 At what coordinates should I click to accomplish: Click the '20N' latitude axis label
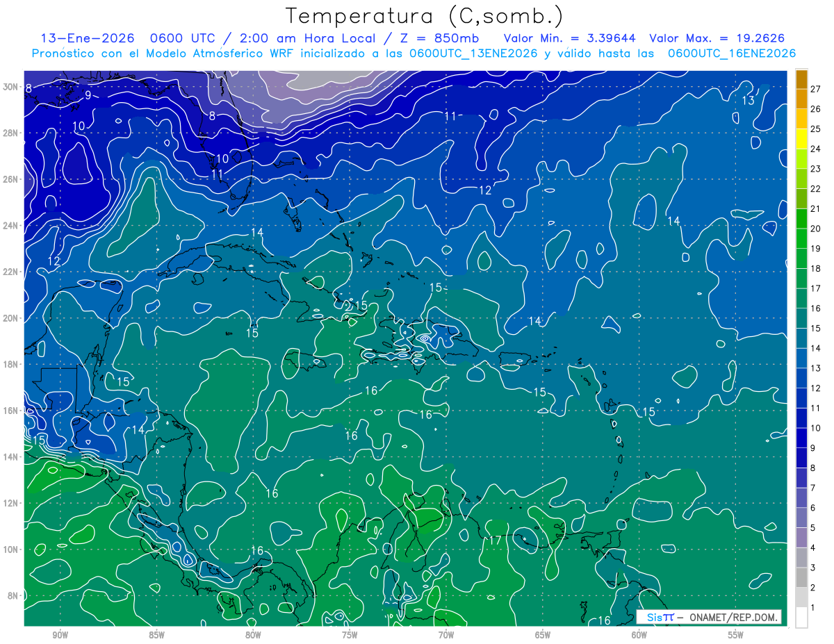click(10, 318)
